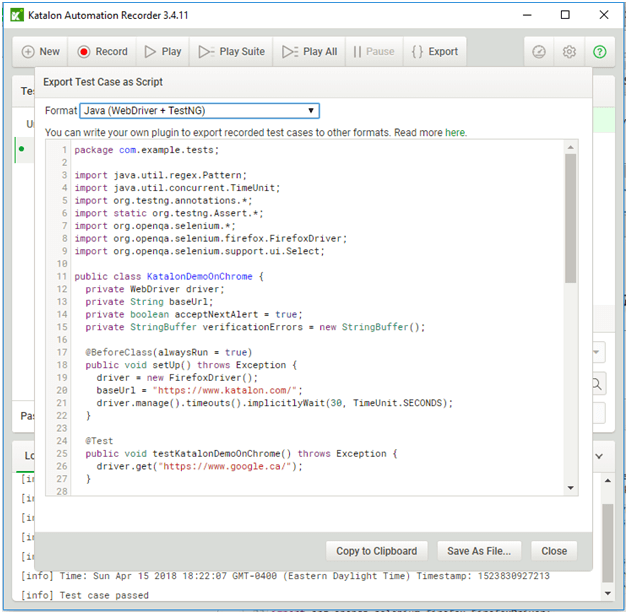Screen dimensions: 628x614
Task: Click Save As File... button
Action: tap(479, 551)
